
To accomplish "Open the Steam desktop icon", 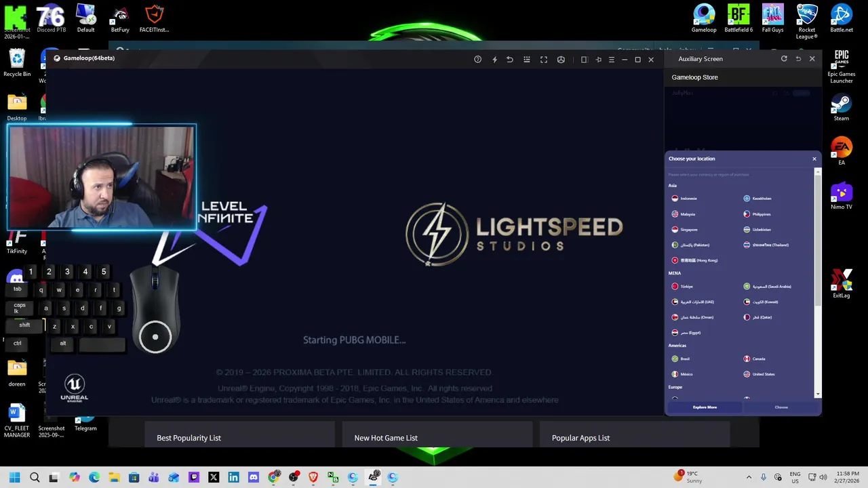I will (842, 107).
